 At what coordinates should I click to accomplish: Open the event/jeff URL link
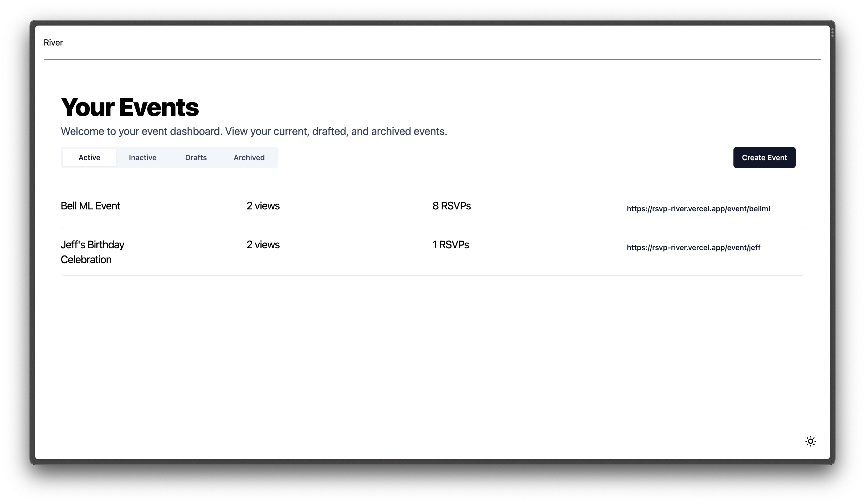tap(693, 247)
